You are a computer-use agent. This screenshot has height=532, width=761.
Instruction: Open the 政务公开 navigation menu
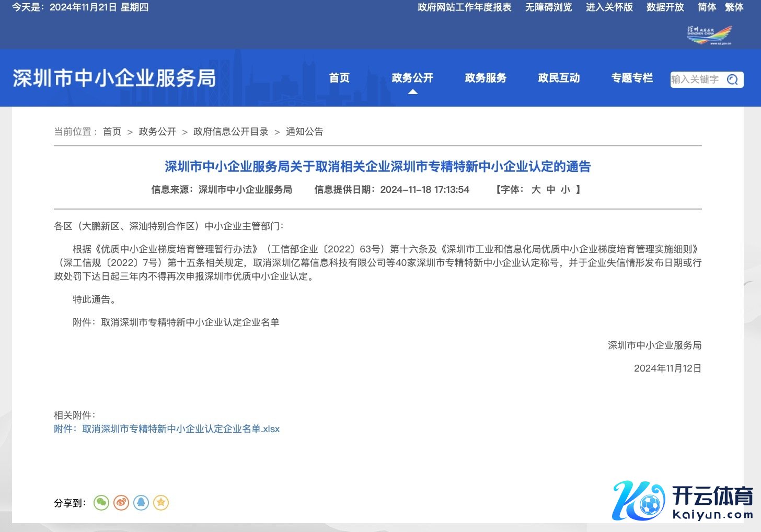[412, 78]
